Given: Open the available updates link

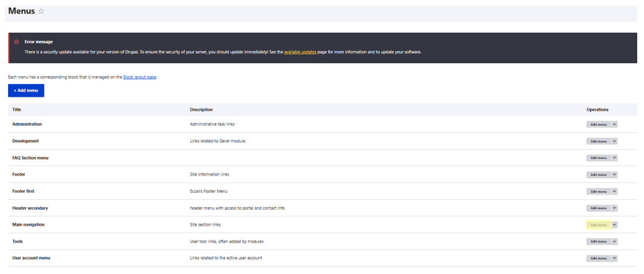Looking at the screenshot, I should pos(300,52).
